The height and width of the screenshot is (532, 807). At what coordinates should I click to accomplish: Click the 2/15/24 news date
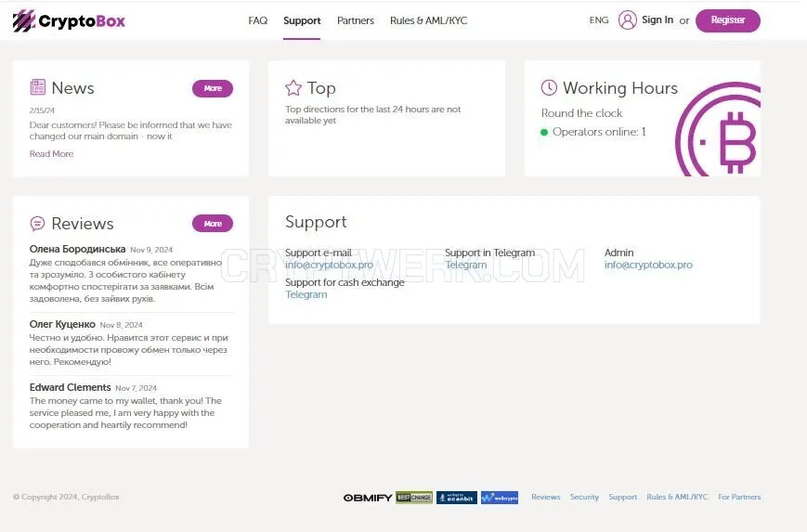tap(42, 110)
